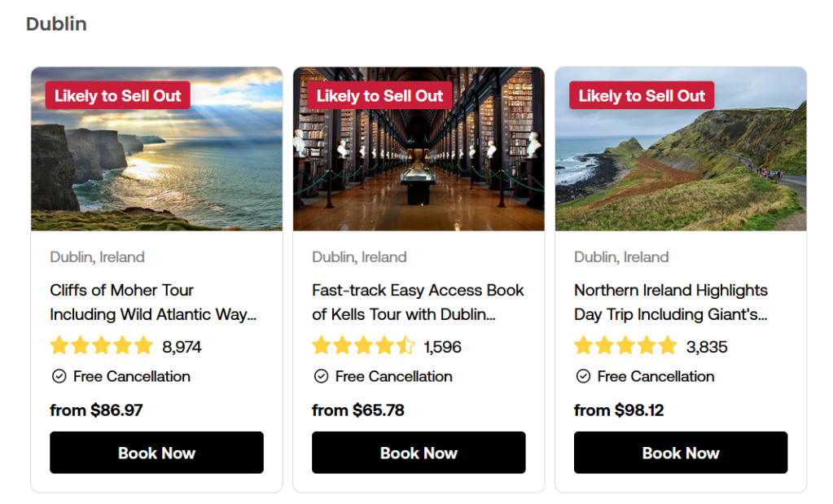Book the Northern Ireland Highlights Day Trip

(x=680, y=453)
